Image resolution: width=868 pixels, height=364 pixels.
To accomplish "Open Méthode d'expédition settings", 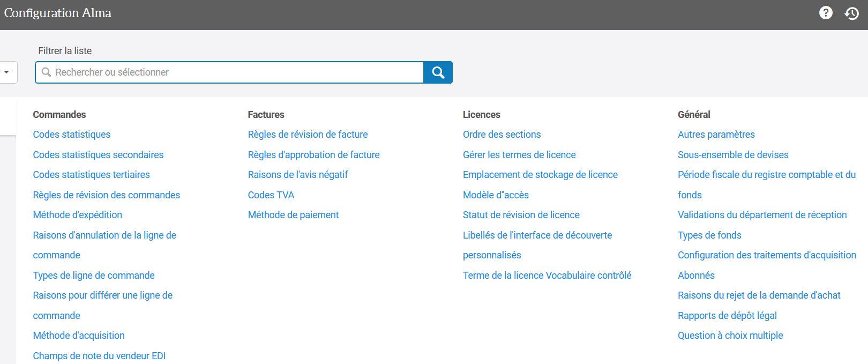I will pyautogui.click(x=77, y=215).
